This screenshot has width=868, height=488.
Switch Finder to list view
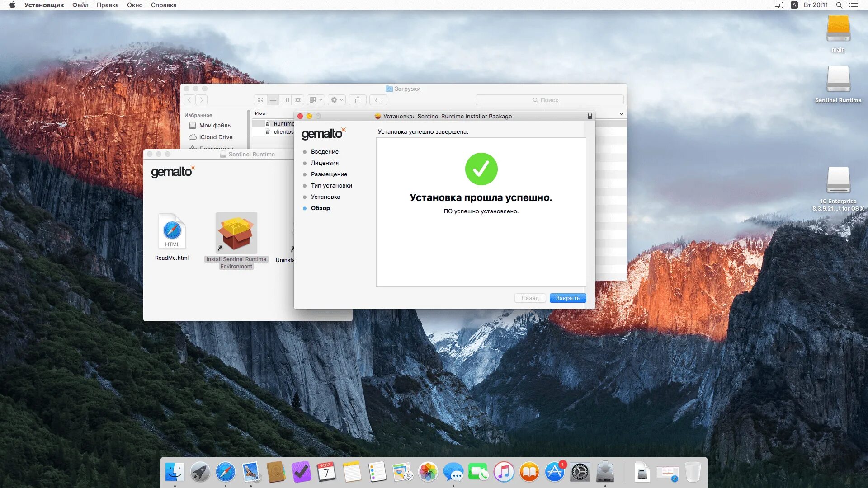coord(273,100)
